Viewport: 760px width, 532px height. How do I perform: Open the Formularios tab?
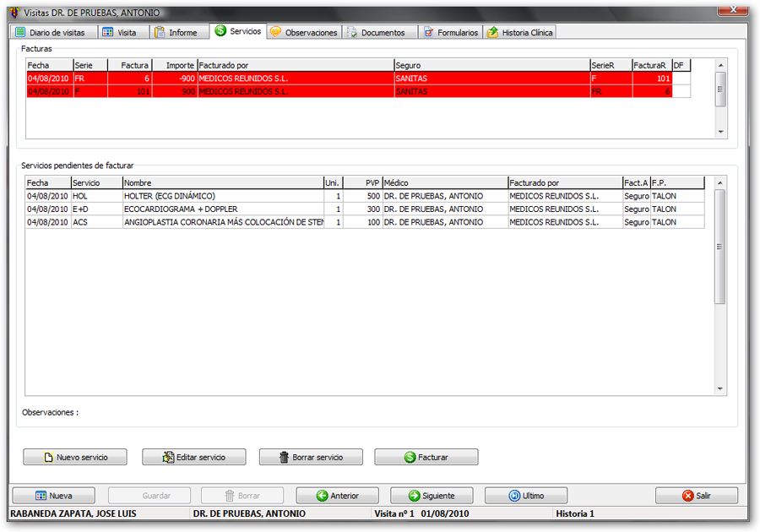451,32
